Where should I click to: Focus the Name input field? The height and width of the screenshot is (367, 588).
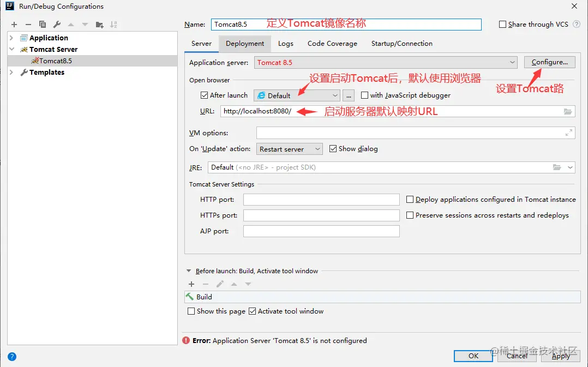(346, 25)
